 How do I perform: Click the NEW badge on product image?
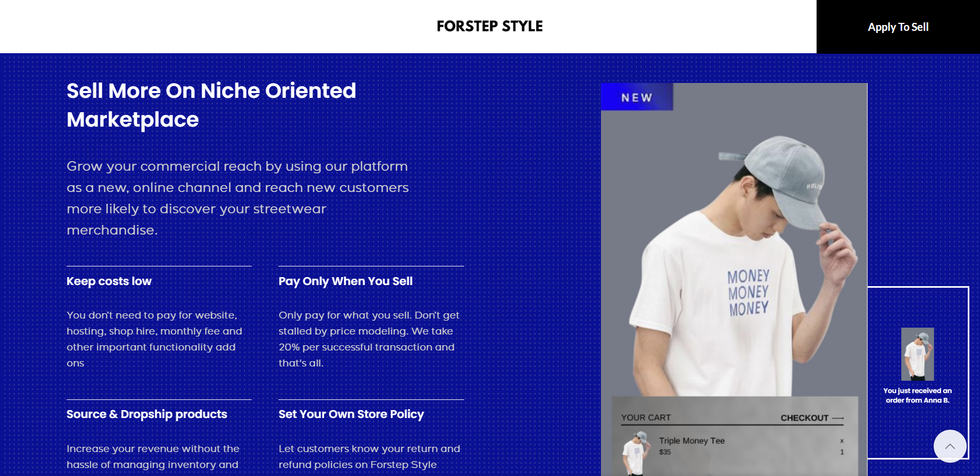[637, 97]
